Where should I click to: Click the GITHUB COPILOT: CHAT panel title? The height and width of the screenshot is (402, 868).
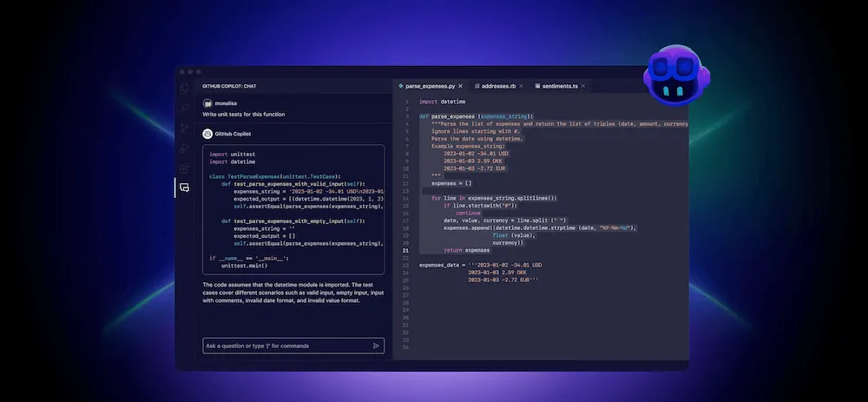tap(229, 86)
